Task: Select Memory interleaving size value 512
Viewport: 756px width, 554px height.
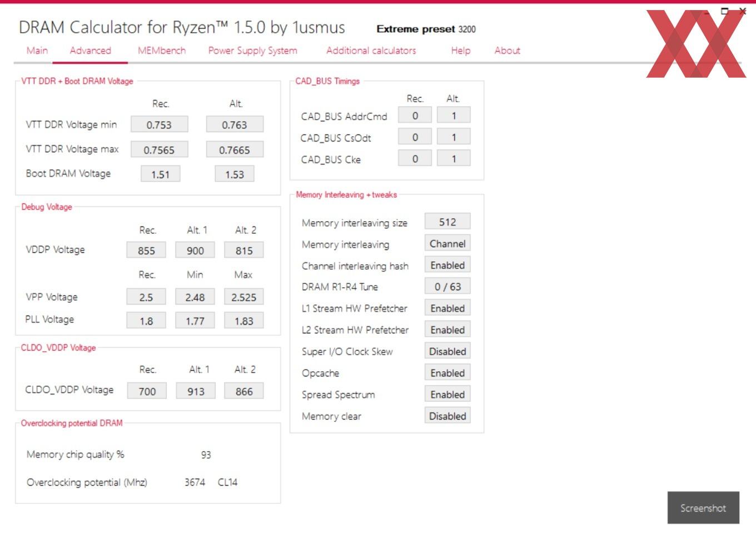Action: (x=447, y=222)
